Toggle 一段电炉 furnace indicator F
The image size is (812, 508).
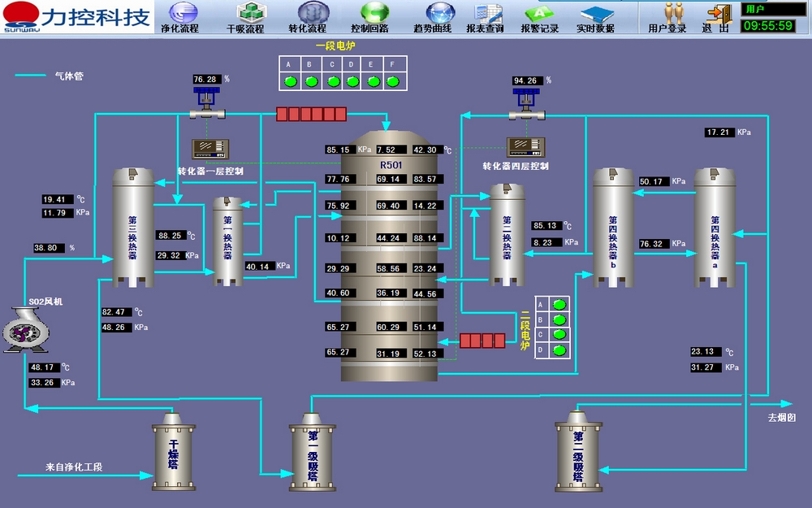393,81
